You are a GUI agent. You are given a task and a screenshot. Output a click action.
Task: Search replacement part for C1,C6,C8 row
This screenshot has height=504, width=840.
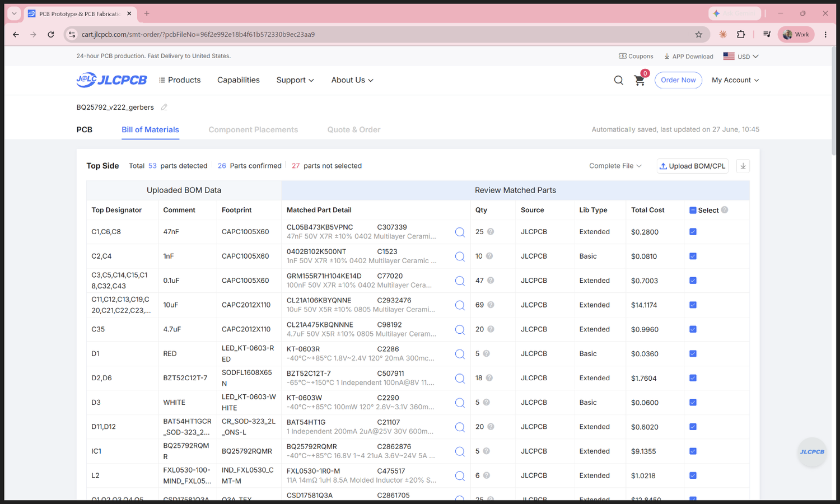(x=460, y=232)
